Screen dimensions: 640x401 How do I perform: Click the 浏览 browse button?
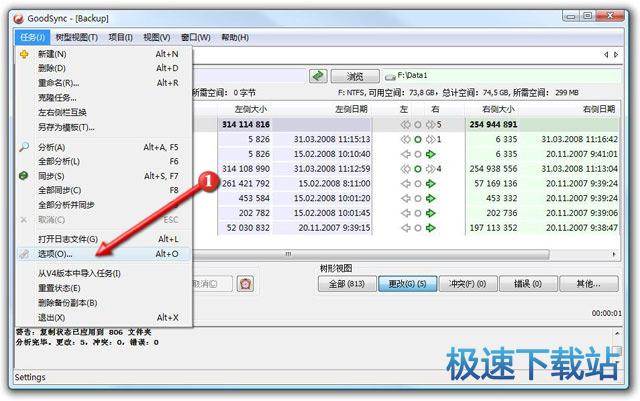(355, 76)
